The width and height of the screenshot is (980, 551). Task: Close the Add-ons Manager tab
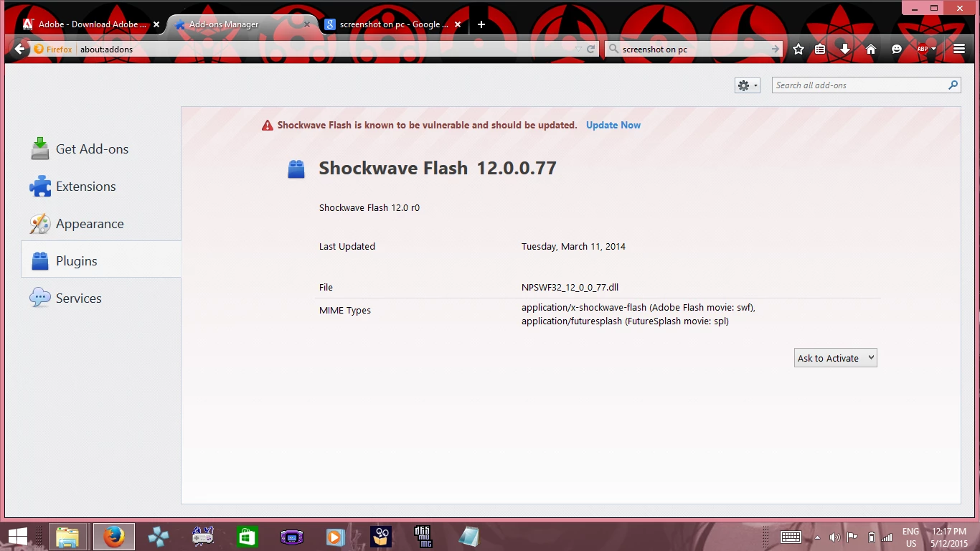(307, 24)
